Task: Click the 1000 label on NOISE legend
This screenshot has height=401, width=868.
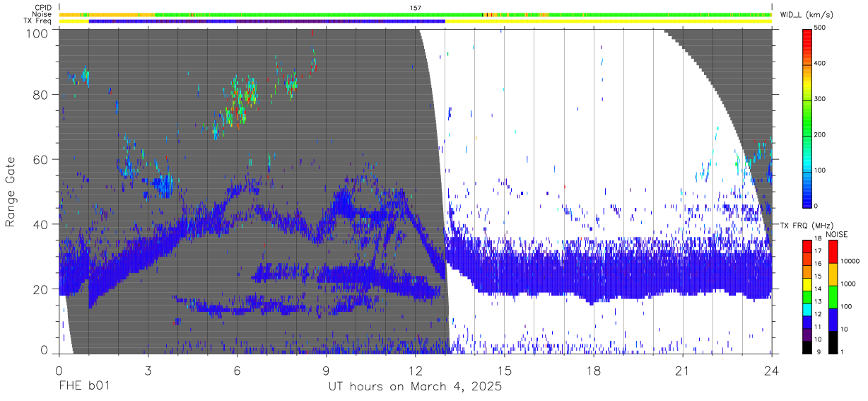Action: [x=848, y=285]
